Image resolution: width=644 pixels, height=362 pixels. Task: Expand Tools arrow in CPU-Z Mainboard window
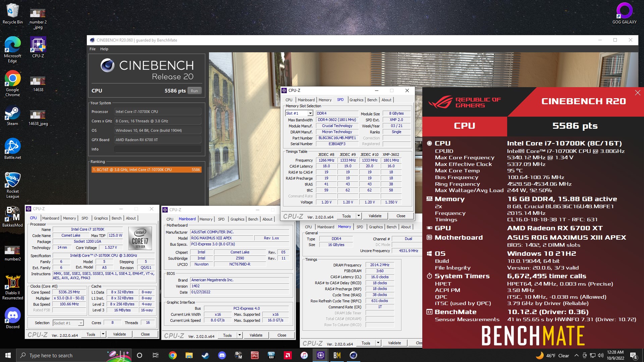tap(239, 335)
